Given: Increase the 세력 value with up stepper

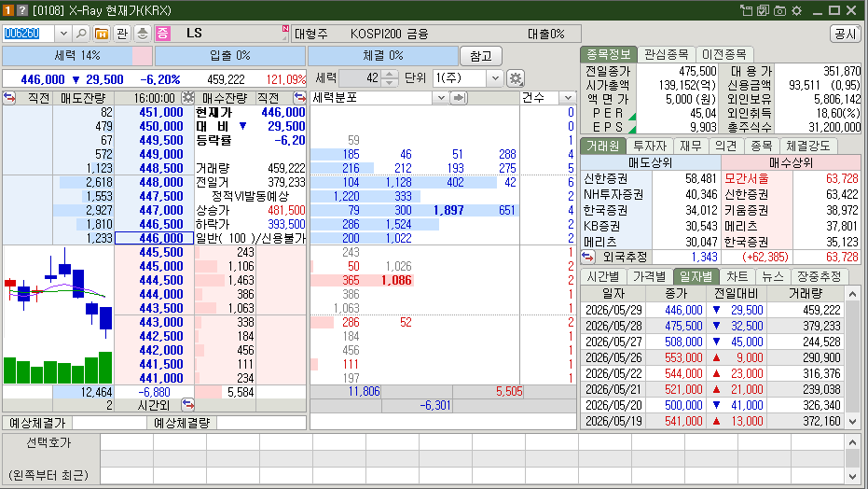Looking at the screenshot, I should (389, 75).
